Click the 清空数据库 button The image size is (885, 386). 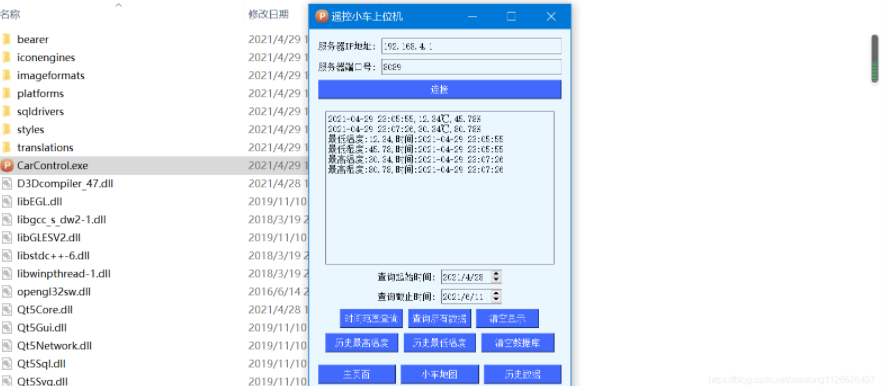(518, 343)
